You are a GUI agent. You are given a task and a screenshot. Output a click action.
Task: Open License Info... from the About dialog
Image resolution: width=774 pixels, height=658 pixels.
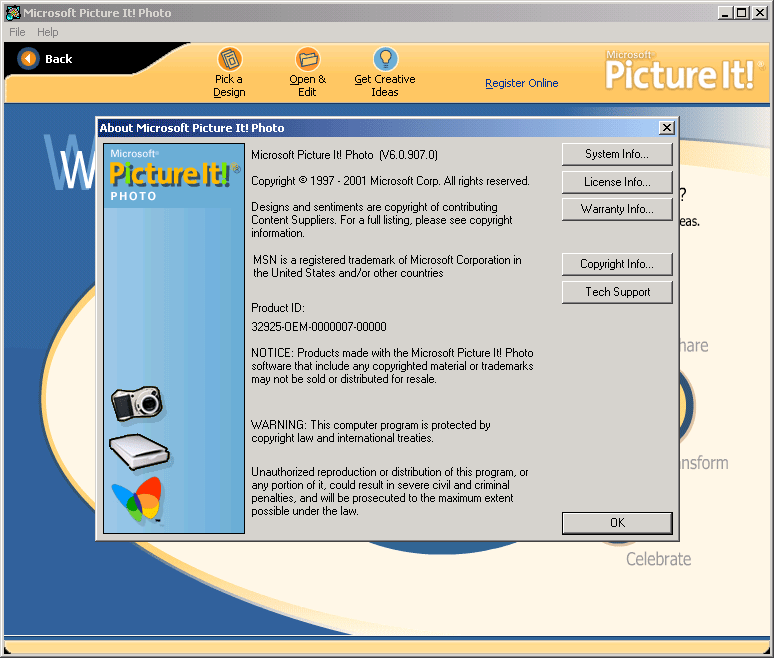616,182
